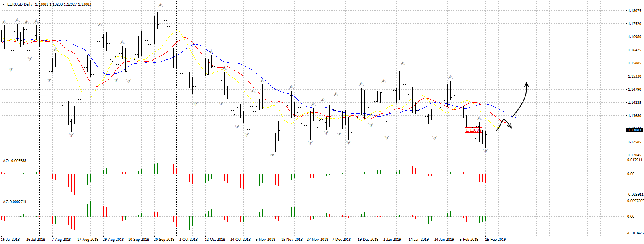Select the up fractal above the red 1.13088 label
Screen dimensions: 644x244
479,119
